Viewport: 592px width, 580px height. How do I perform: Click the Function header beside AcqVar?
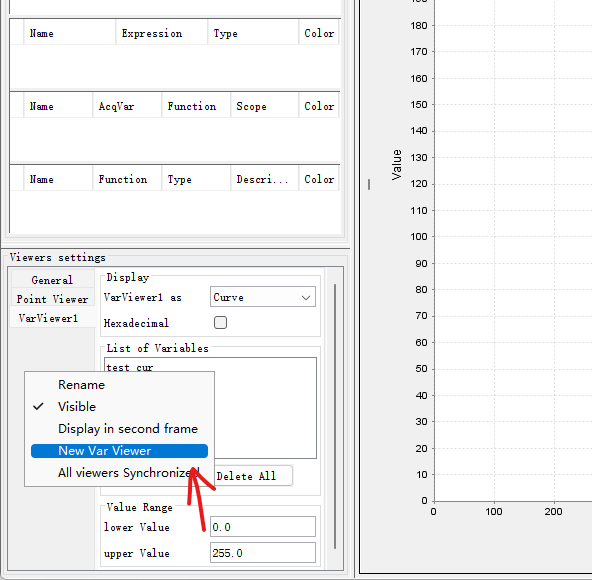click(196, 106)
